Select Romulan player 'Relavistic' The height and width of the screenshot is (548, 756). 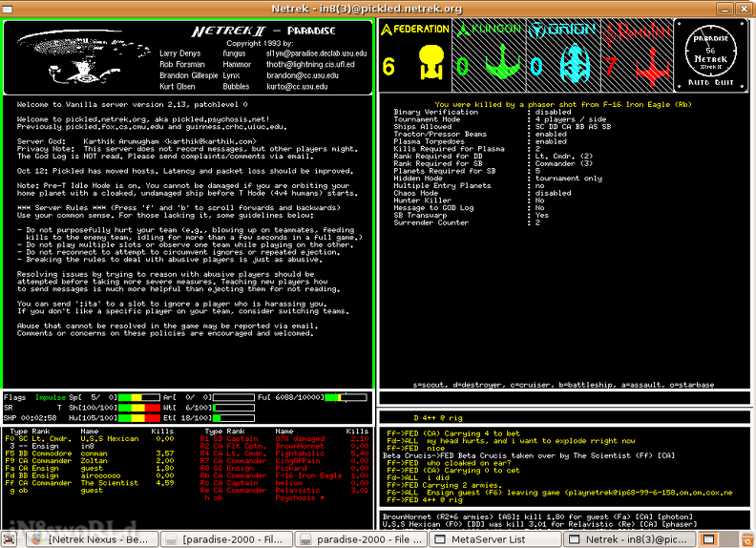pyautogui.click(x=284, y=490)
